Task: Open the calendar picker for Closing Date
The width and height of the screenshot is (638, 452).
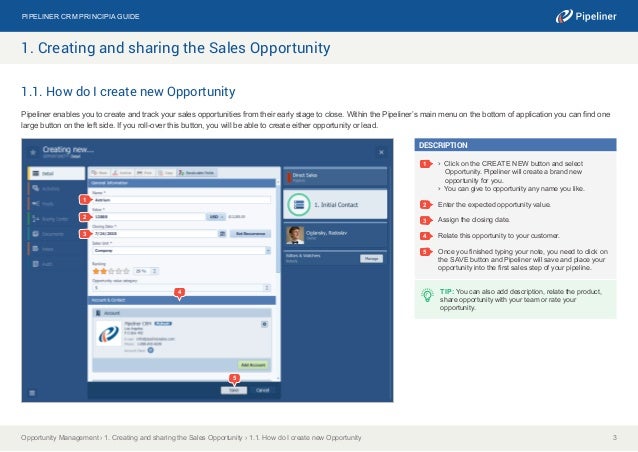Action: [x=222, y=234]
